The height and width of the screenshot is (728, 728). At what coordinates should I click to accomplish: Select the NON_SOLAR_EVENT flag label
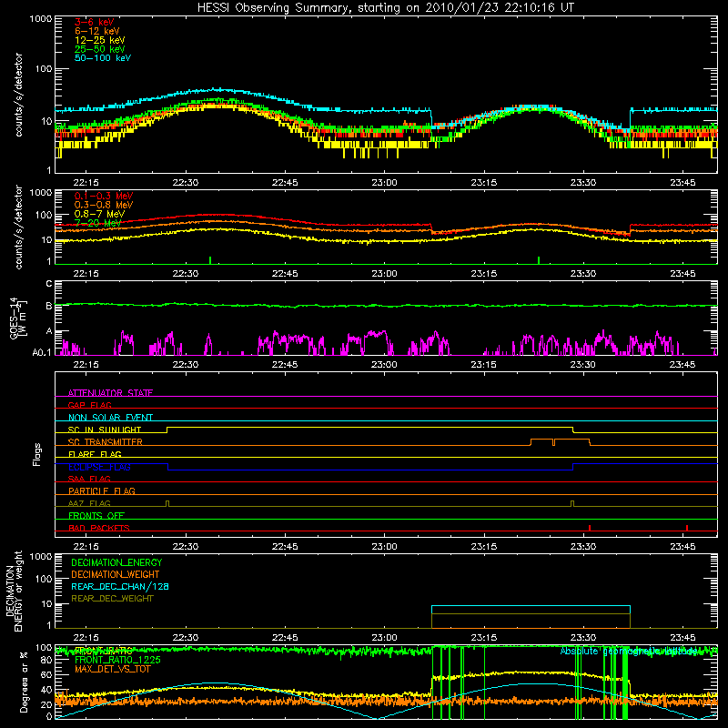(x=110, y=418)
